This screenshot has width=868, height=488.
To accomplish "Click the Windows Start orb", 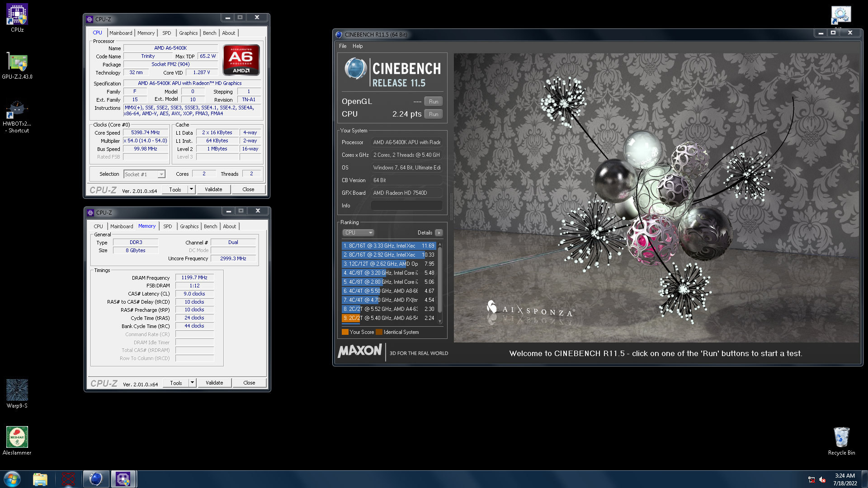I will click(12, 479).
